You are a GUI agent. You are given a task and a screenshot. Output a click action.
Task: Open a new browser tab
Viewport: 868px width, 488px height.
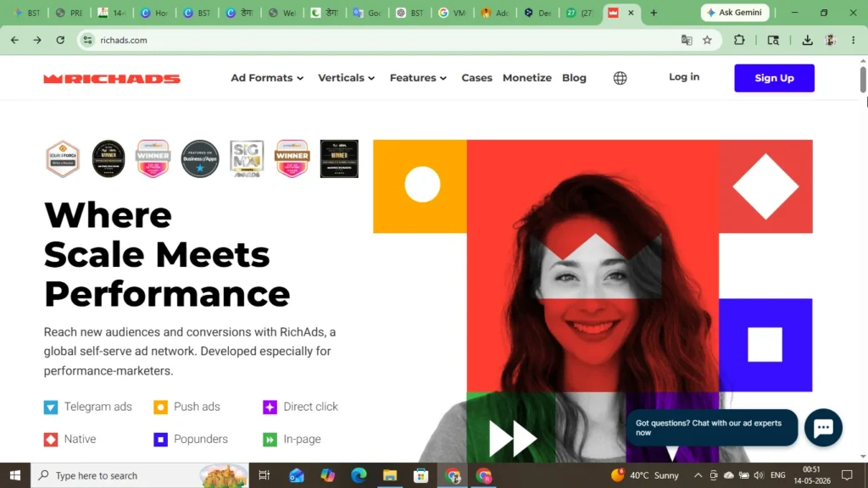(x=654, y=13)
